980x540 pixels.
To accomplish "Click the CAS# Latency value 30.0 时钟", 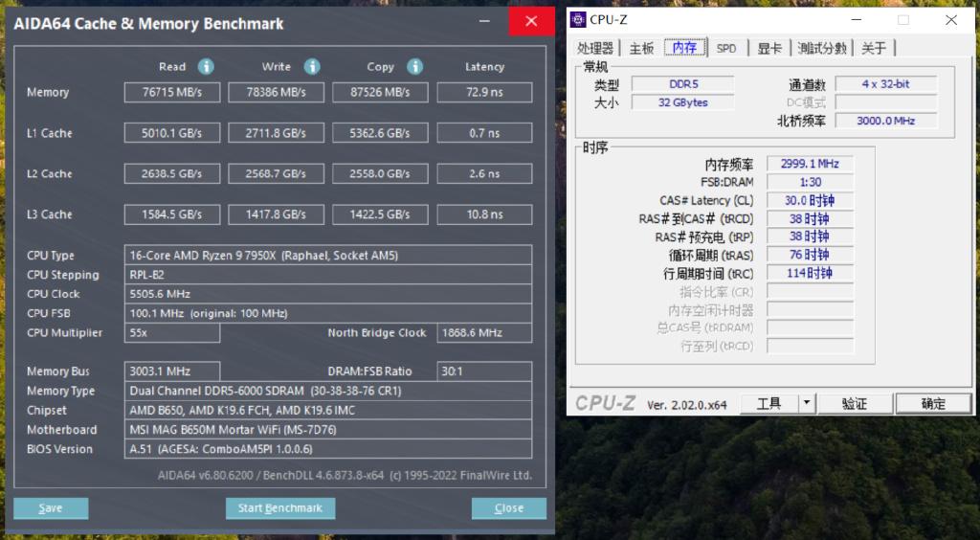I will 810,200.
